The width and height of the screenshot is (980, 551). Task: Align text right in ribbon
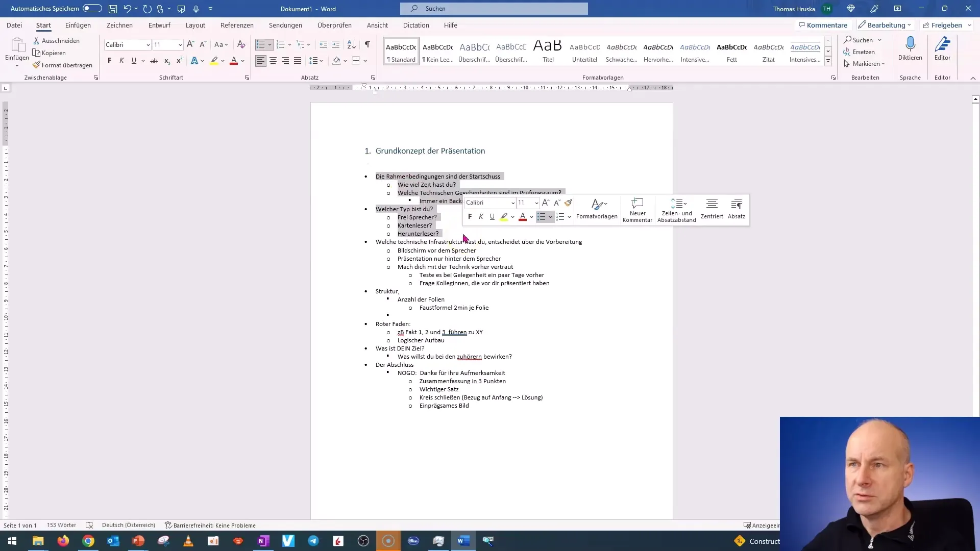(285, 61)
